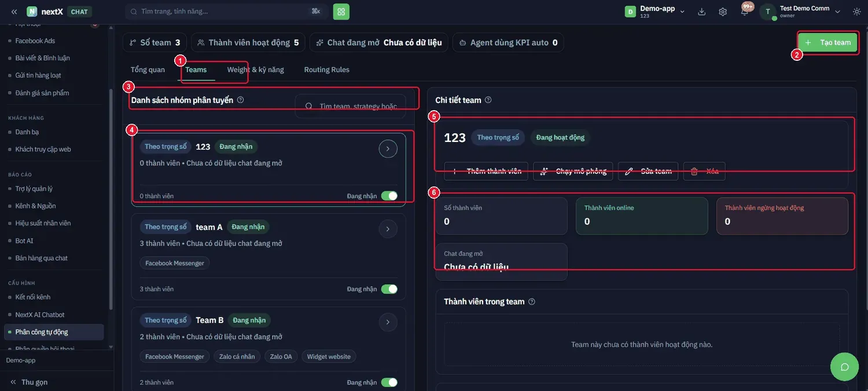This screenshot has width=868, height=391.
Task: Open team 123 details arrow
Action: point(388,149)
